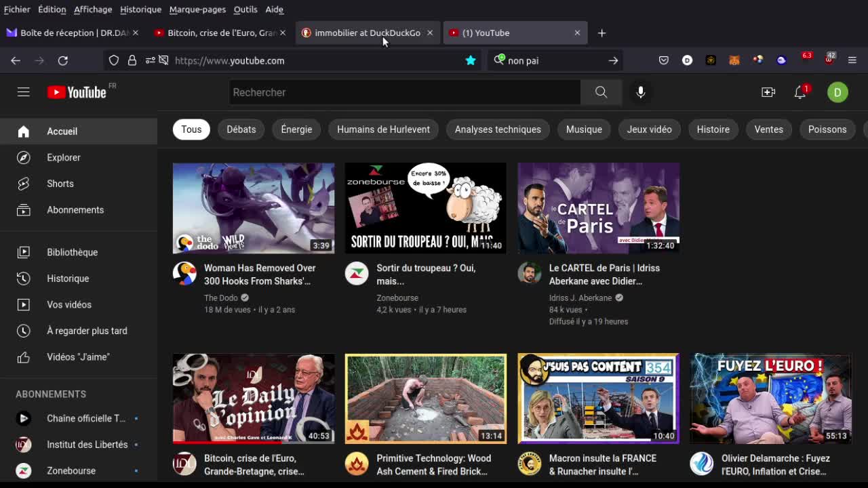Open the Marque-pages menu
The height and width of the screenshot is (488, 868).
coord(197,9)
